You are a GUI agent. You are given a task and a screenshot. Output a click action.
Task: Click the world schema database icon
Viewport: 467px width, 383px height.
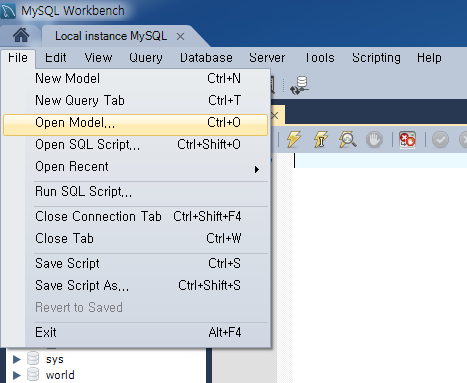coord(33,374)
